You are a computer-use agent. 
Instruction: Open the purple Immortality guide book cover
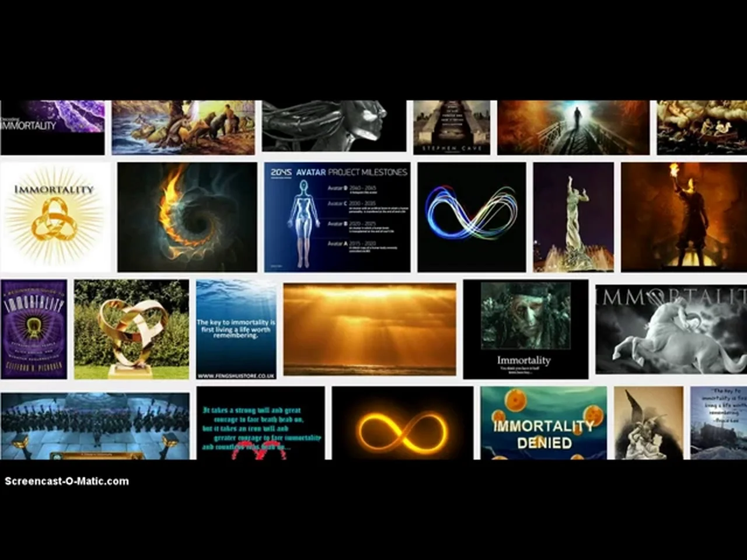(x=34, y=329)
